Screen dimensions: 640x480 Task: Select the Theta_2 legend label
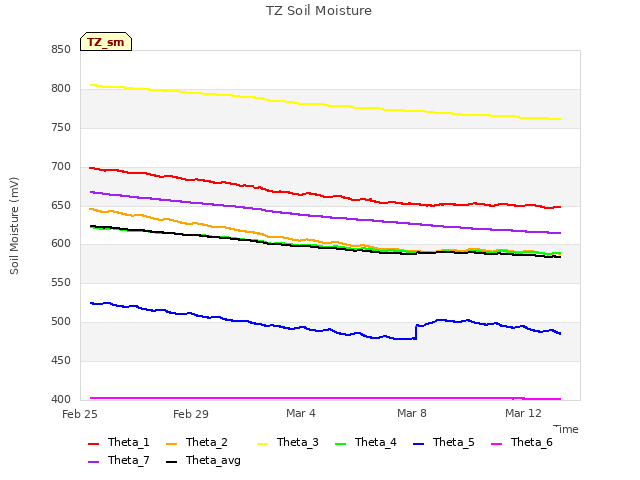pyautogui.click(x=207, y=442)
